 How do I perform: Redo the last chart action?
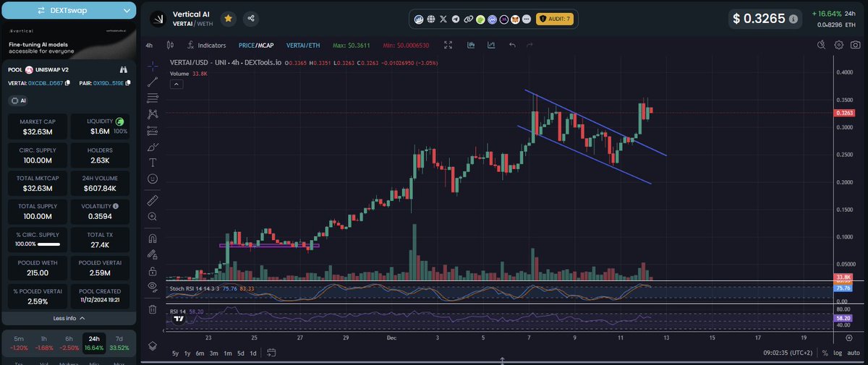(530, 45)
